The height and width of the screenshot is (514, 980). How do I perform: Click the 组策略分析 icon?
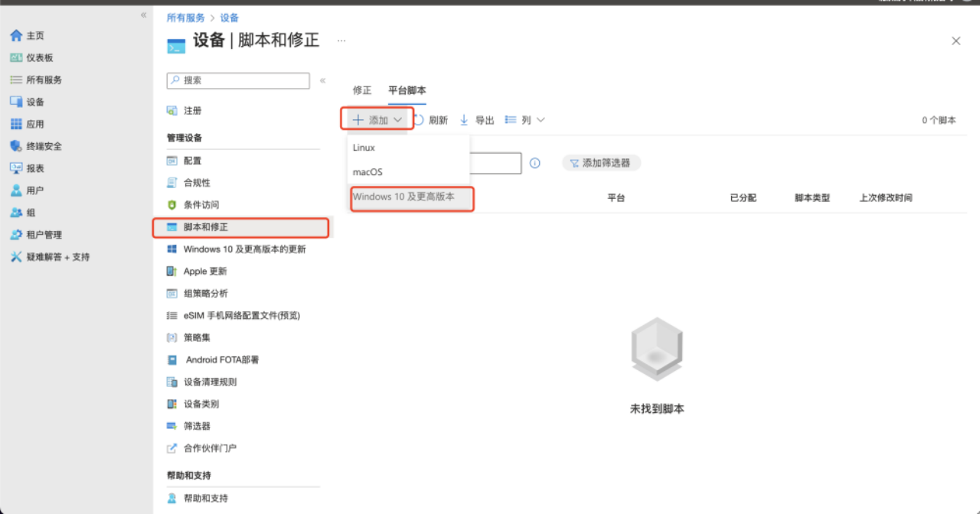[172, 294]
